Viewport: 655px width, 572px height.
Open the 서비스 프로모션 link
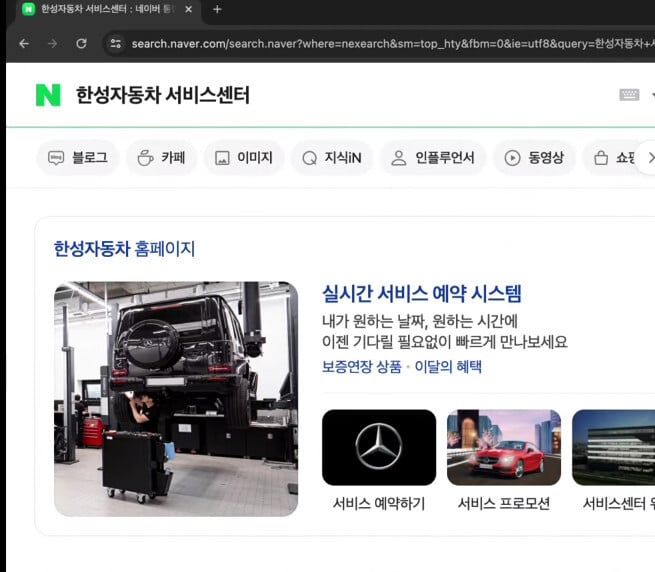click(x=504, y=503)
